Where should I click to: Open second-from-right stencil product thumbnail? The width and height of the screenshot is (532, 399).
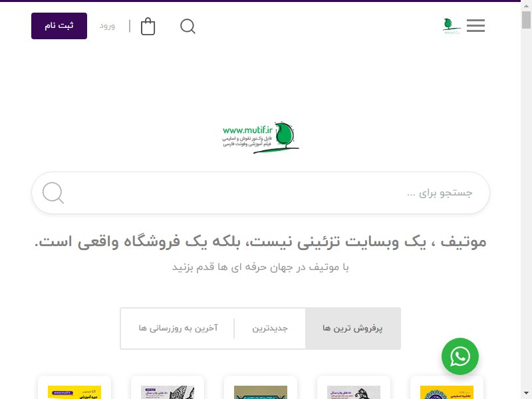354,392
